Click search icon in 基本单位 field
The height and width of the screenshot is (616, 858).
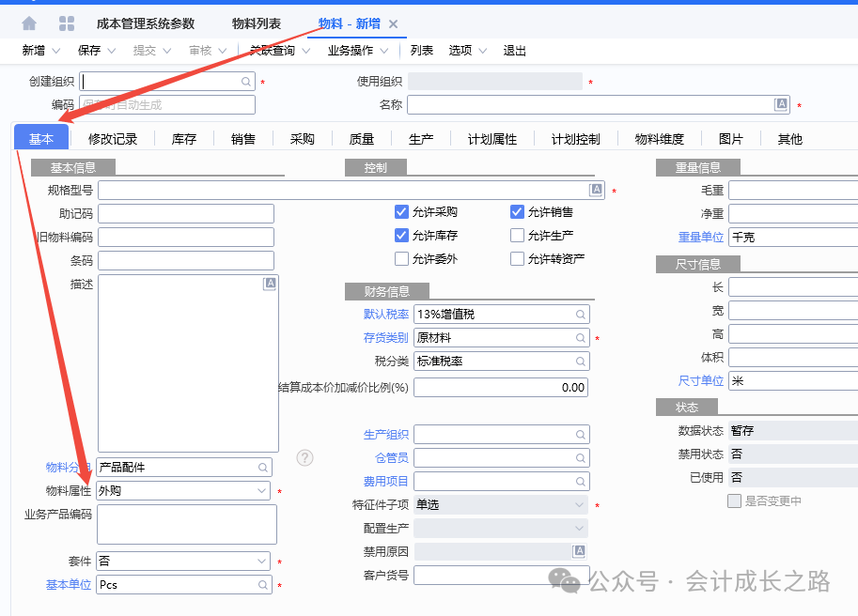coord(263,585)
